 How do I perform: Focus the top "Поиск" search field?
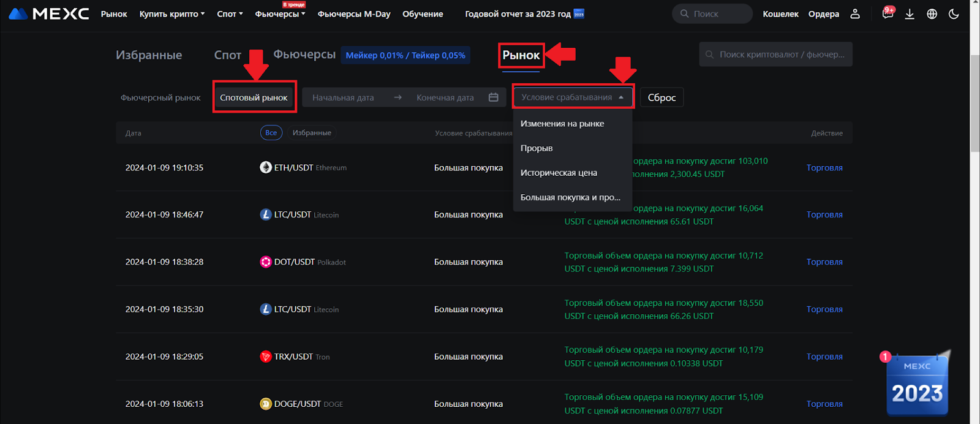[x=712, y=13]
